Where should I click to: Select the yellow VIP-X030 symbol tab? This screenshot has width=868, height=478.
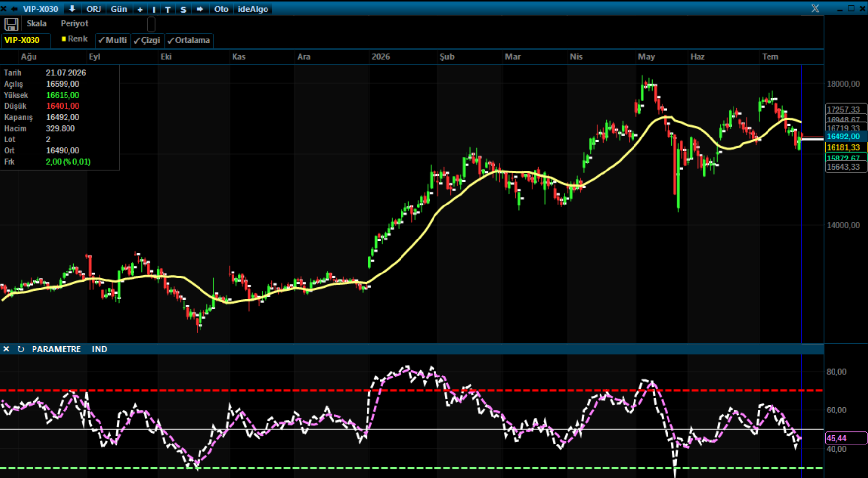point(26,40)
